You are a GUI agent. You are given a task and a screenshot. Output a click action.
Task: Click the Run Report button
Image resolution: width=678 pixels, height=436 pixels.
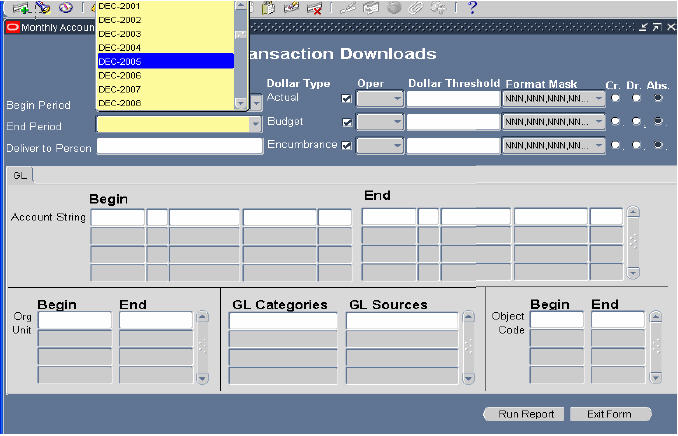[x=524, y=414]
